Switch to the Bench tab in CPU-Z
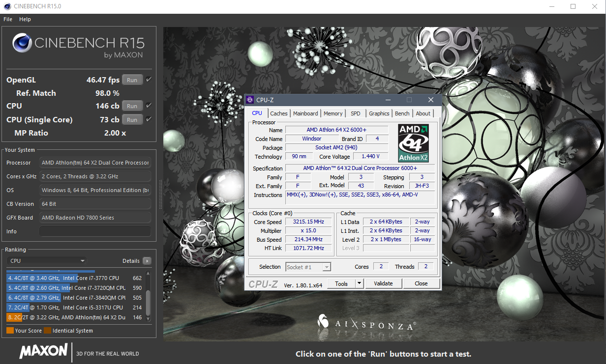Screen dimensions: 606x364 coord(402,113)
